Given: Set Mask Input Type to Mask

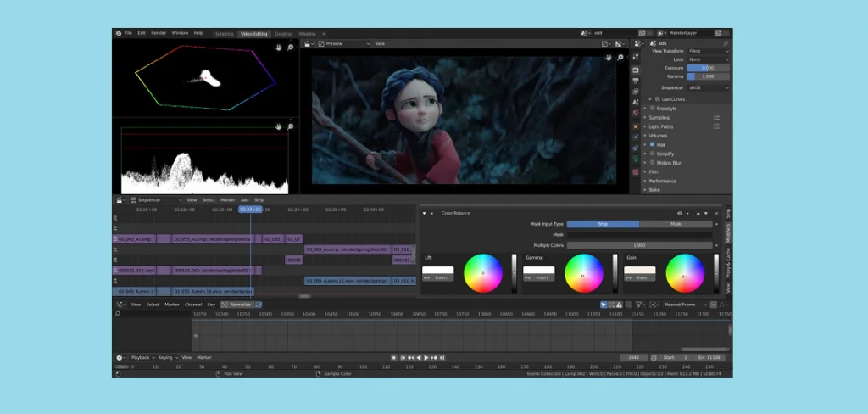Looking at the screenshot, I should coord(676,224).
